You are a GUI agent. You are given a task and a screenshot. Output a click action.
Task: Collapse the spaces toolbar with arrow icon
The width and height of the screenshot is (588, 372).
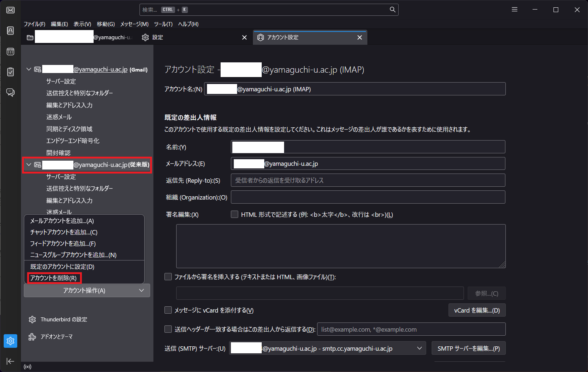[11, 361]
